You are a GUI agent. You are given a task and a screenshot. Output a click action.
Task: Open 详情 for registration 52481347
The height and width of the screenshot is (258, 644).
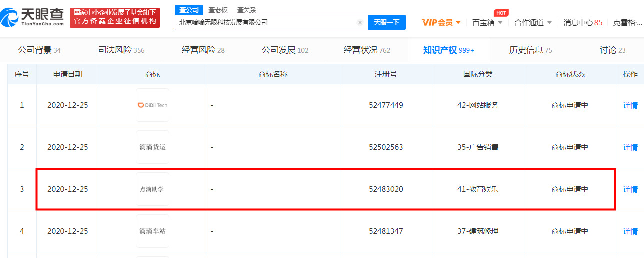click(x=630, y=231)
